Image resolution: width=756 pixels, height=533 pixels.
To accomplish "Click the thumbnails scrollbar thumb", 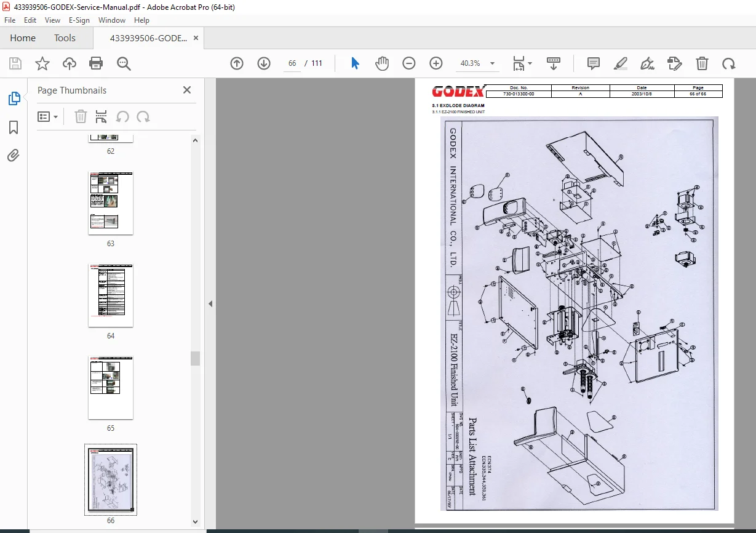I will pyautogui.click(x=196, y=358).
